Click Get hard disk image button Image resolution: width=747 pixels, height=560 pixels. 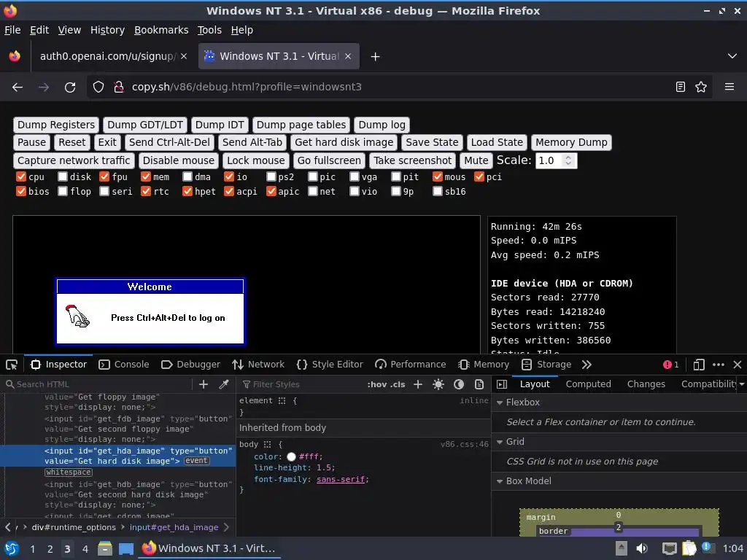(344, 142)
